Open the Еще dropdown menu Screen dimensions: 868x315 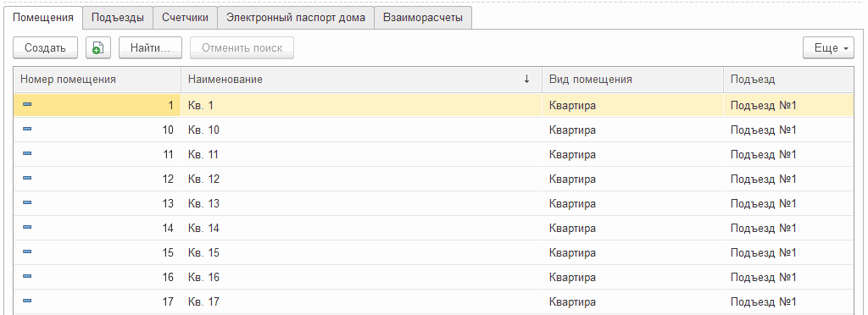[828, 48]
